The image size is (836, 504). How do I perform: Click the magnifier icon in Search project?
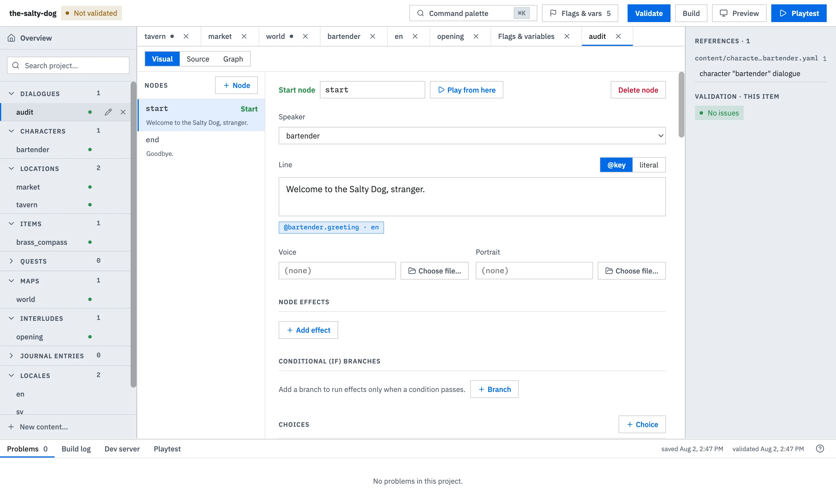click(x=16, y=65)
